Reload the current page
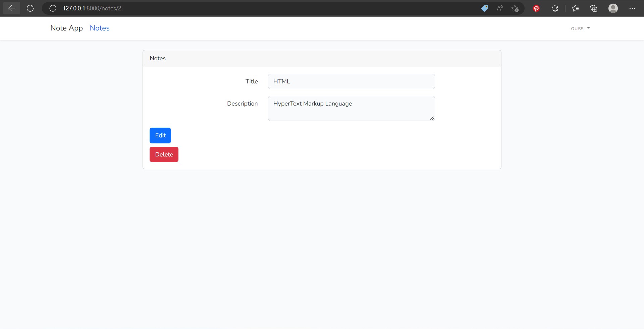Screen dimensions: 644x329 tap(30, 8)
